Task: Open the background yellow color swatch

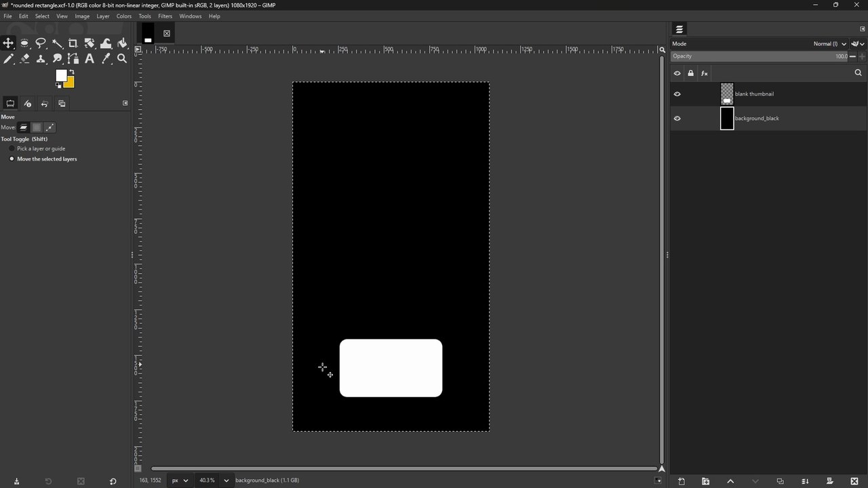Action: pos(70,83)
